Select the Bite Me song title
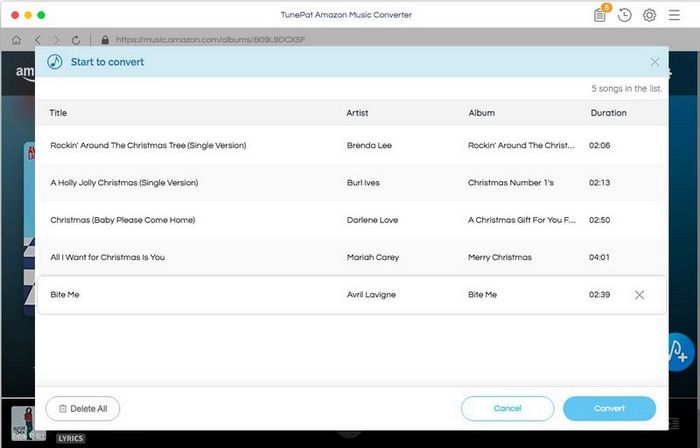The image size is (700, 448). click(x=65, y=295)
